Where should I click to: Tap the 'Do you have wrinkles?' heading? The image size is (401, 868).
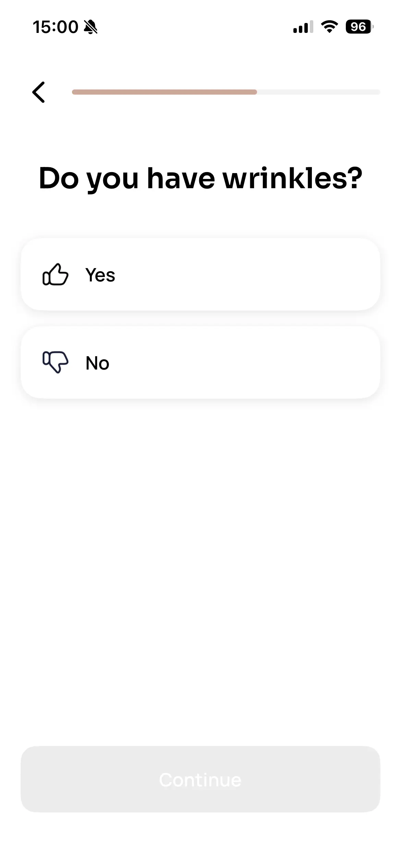point(200,178)
